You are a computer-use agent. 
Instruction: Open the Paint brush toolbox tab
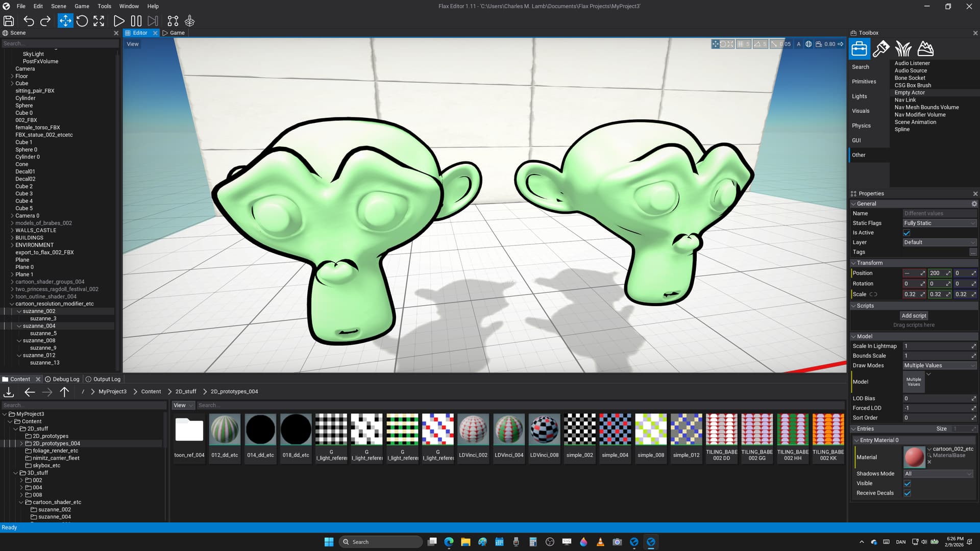881,49
